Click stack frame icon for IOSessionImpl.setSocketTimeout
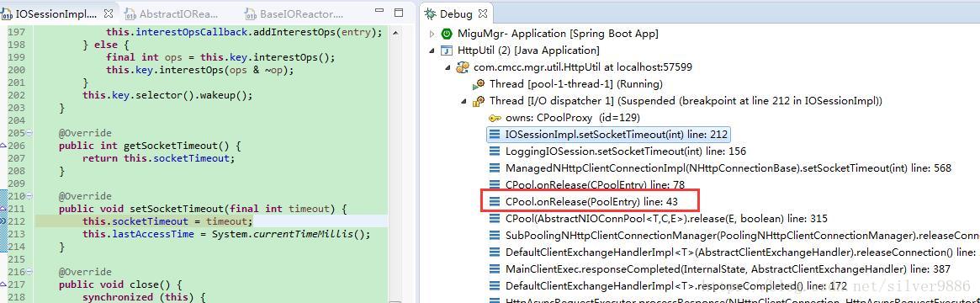 (495, 135)
